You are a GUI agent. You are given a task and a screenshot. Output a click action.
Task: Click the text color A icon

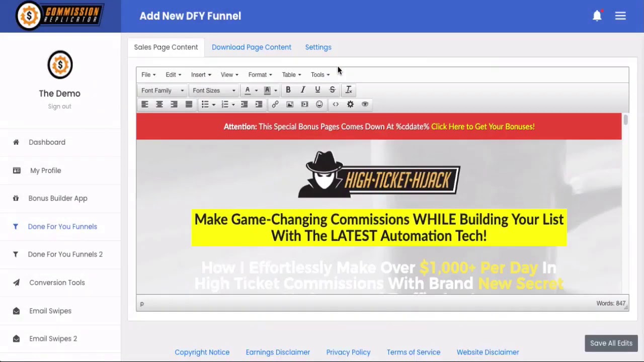248,90
